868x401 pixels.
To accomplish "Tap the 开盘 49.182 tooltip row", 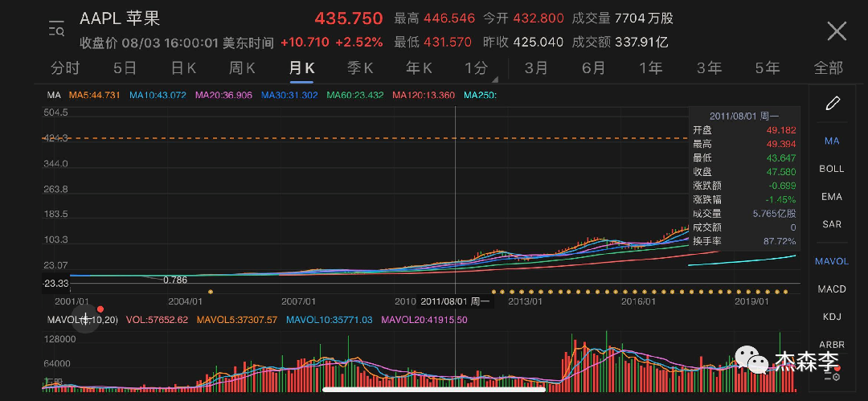I will click(x=744, y=130).
